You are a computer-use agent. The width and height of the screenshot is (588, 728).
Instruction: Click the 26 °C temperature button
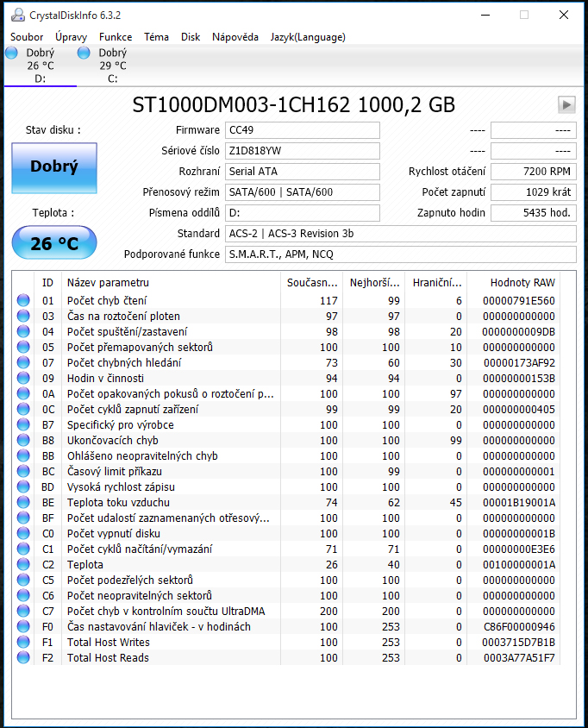tap(54, 243)
